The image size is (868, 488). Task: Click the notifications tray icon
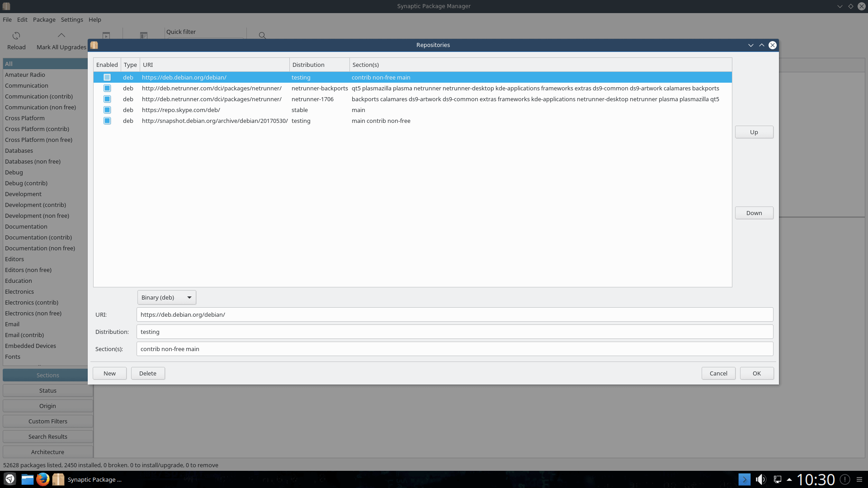(844, 479)
